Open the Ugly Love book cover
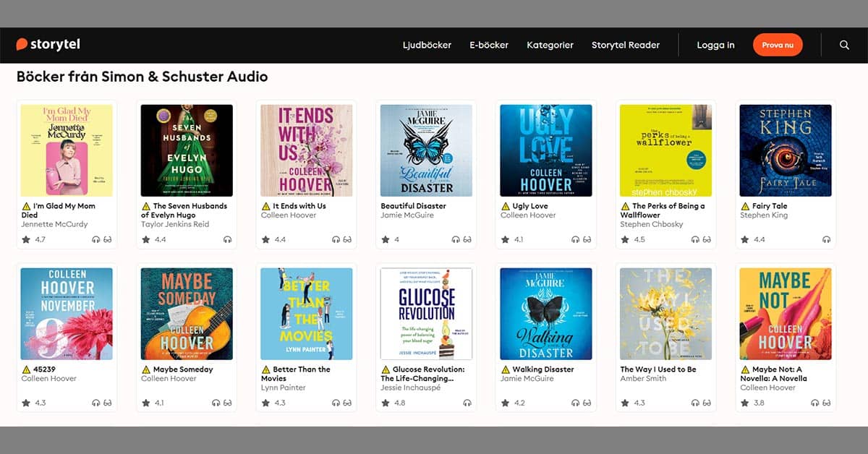The width and height of the screenshot is (868, 454). [x=546, y=150]
